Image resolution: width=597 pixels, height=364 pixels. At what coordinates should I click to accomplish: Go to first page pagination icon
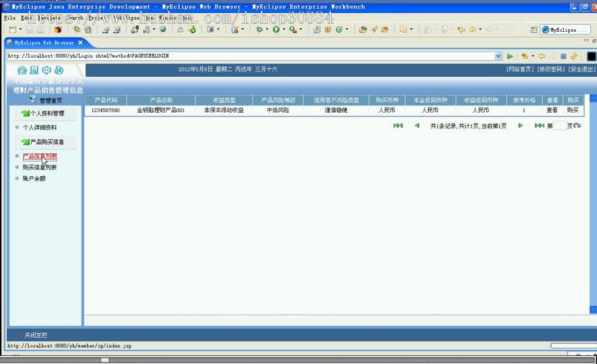coord(398,126)
